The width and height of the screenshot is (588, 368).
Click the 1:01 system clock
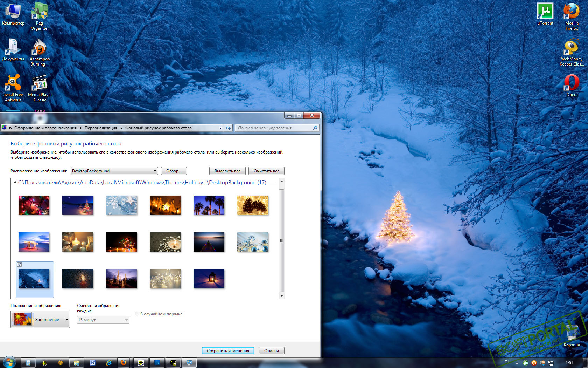coord(569,363)
